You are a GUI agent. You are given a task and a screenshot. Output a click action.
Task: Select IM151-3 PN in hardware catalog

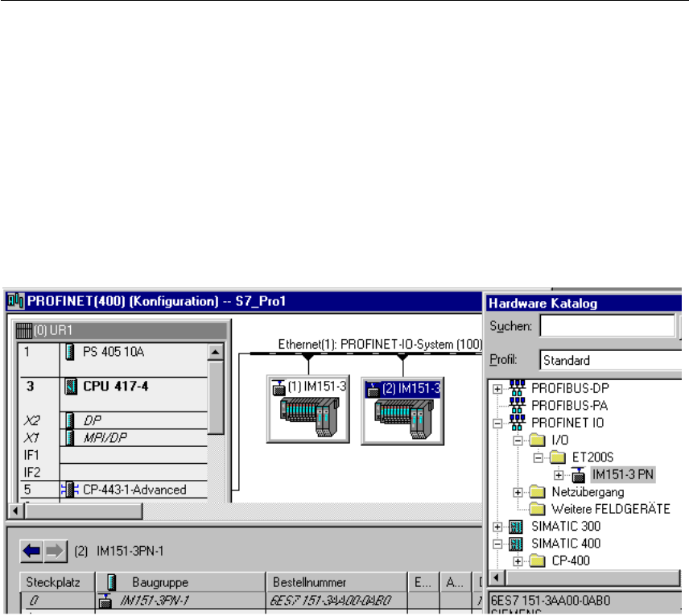[624, 474]
